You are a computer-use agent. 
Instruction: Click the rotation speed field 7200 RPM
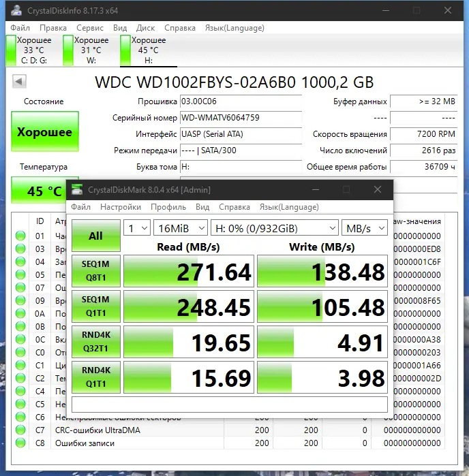click(x=424, y=134)
